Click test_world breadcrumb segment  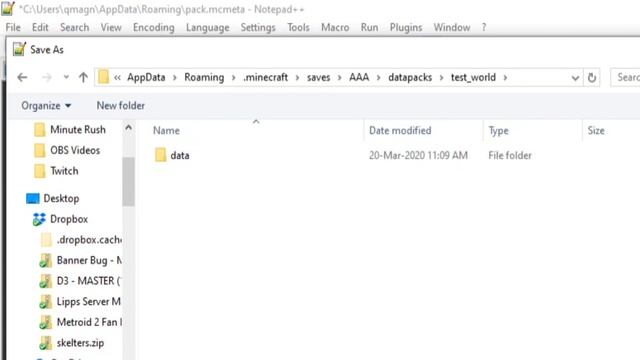tap(473, 77)
